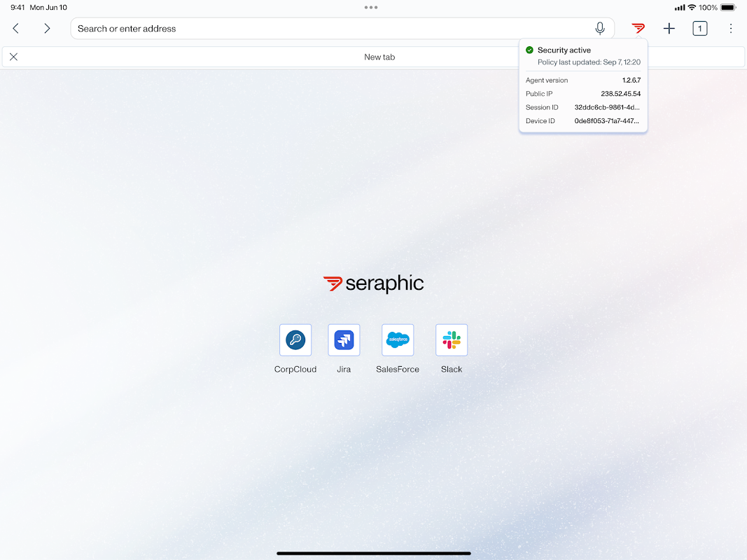This screenshot has width=747, height=560.
Task: Click the CorpCloud label
Action: coord(295,369)
